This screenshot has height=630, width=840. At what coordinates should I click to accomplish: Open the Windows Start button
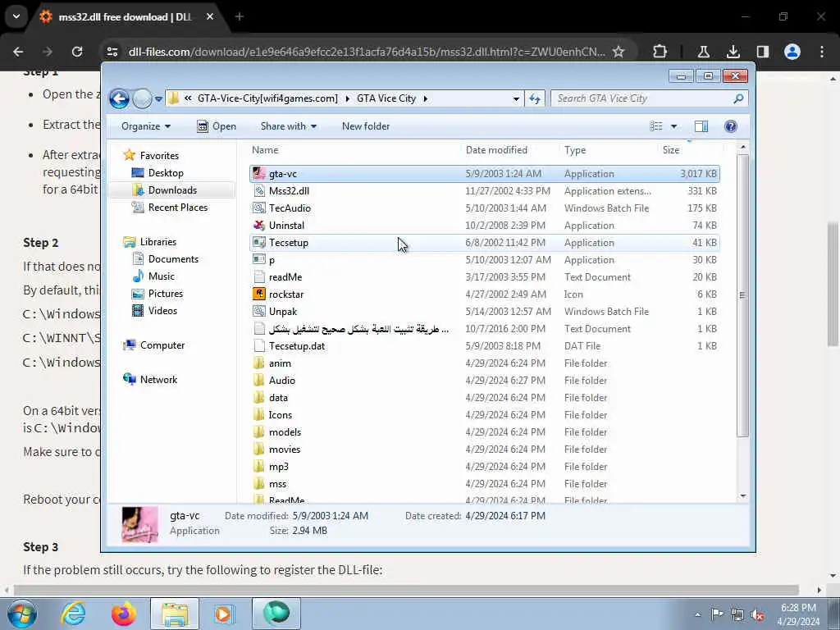point(22,614)
